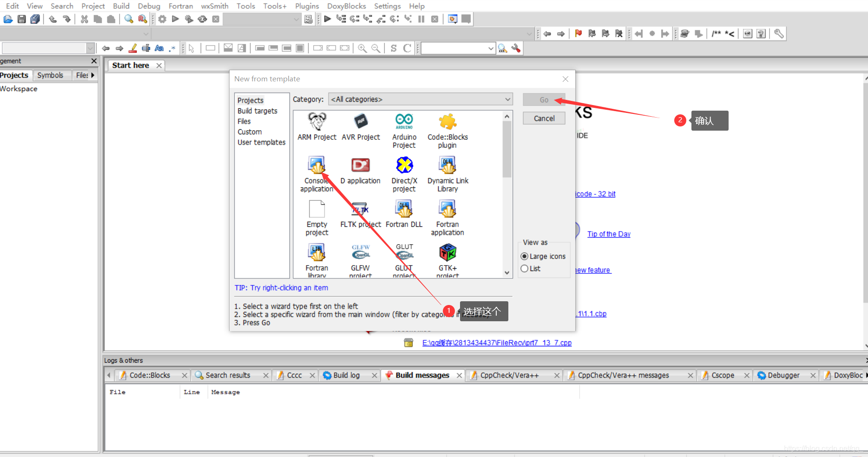Click the Save all files toolbar icon
Image resolution: width=868 pixels, height=457 pixels.
pyautogui.click(x=35, y=19)
